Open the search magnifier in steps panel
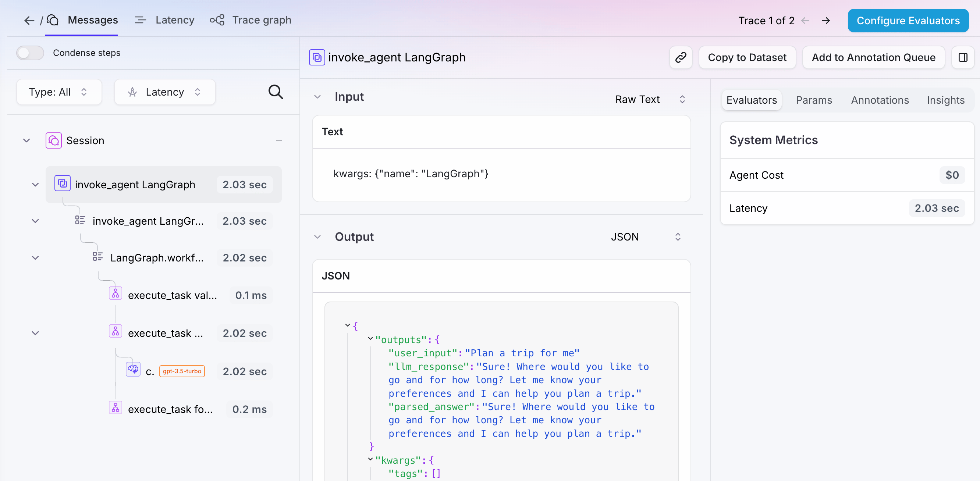This screenshot has height=481, width=980. pyautogui.click(x=276, y=92)
